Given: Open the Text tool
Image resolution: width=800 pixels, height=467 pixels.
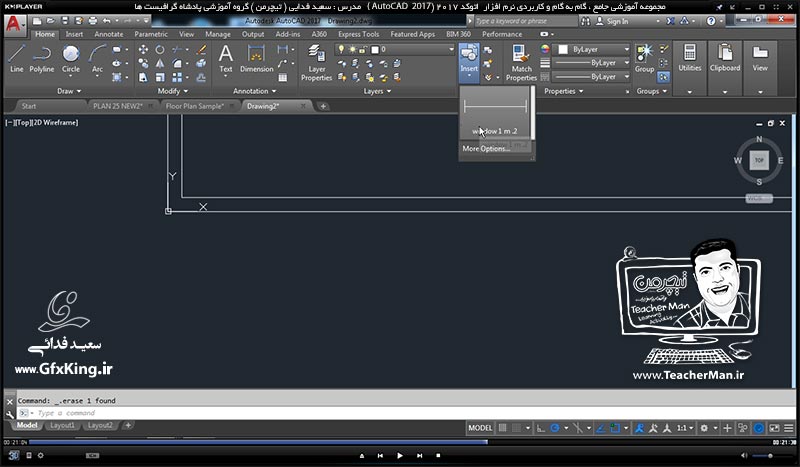Looking at the screenshot, I should click(x=226, y=60).
